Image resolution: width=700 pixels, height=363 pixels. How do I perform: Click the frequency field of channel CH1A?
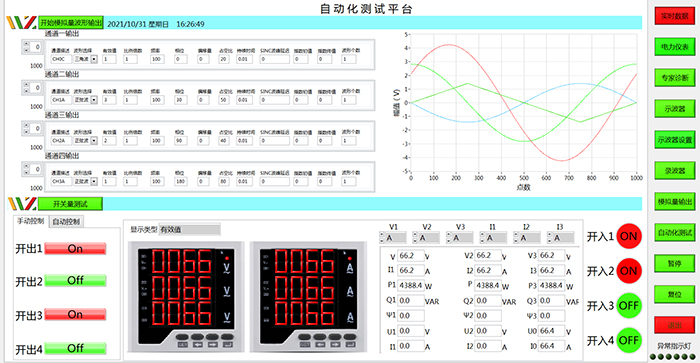(x=156, y=100)
